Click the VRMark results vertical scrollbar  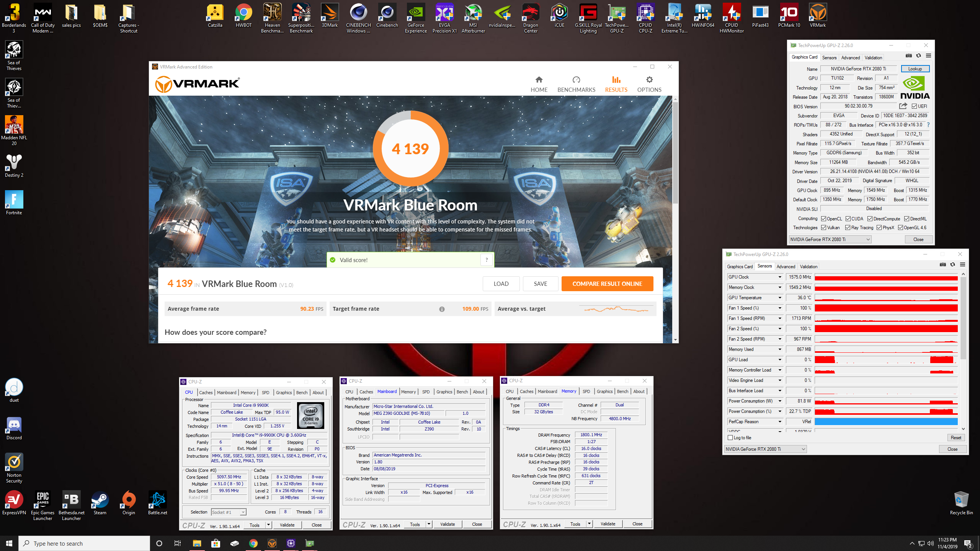click(x=675, y=153)
